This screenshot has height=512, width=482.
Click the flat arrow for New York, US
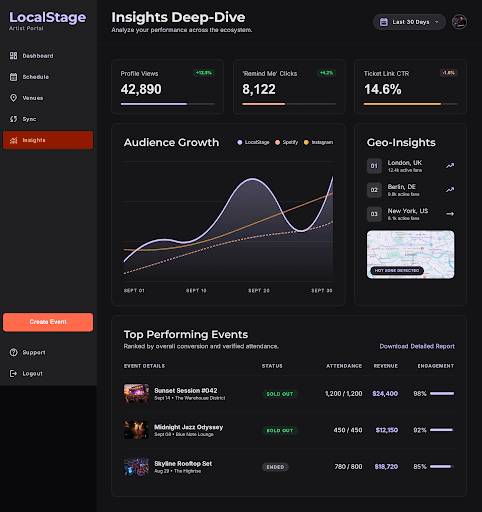(x=450, y=214)
